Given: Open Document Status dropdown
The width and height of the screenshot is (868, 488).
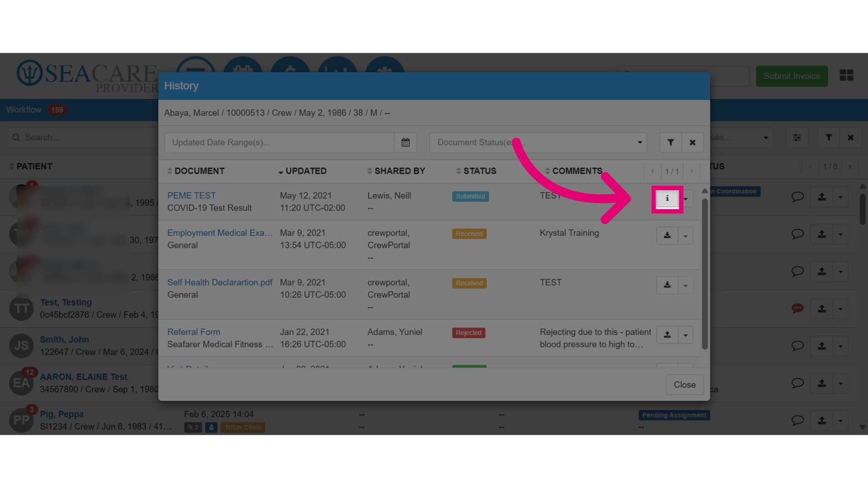Looking at the screenshot, I should pyautogui.click(x=538, y=142).
